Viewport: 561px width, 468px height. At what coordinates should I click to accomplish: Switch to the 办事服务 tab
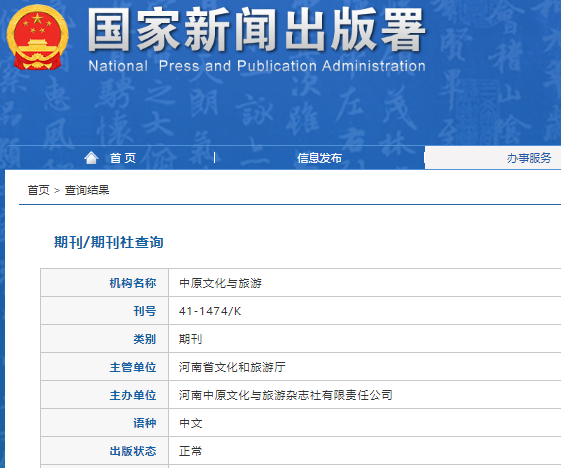529,158
